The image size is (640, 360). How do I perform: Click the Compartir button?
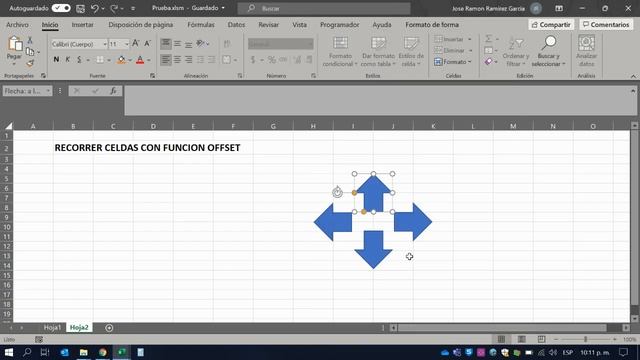pos(551,25)
